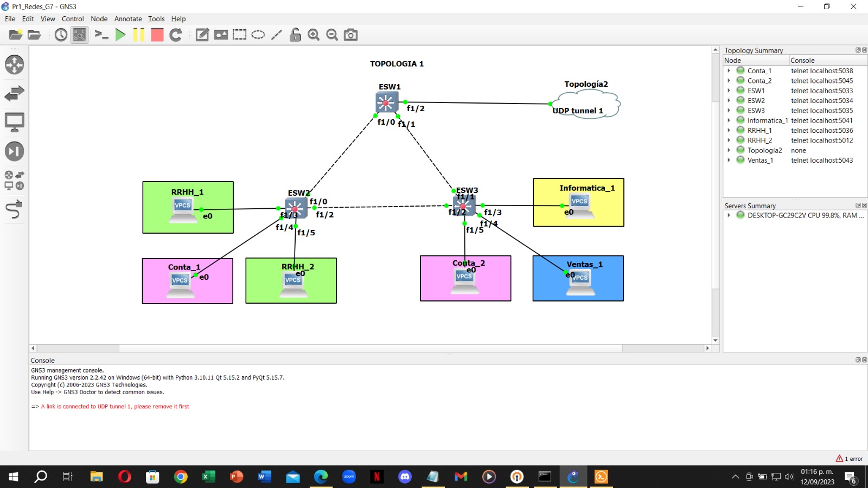Open Discord from the taskbar
The image size is (868, 488).
coord(405,477)
